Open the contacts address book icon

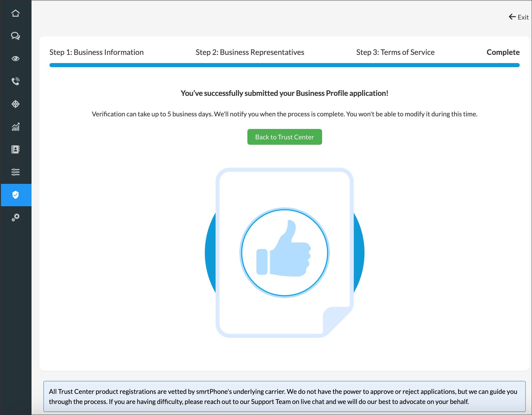(x=15, y=149)
